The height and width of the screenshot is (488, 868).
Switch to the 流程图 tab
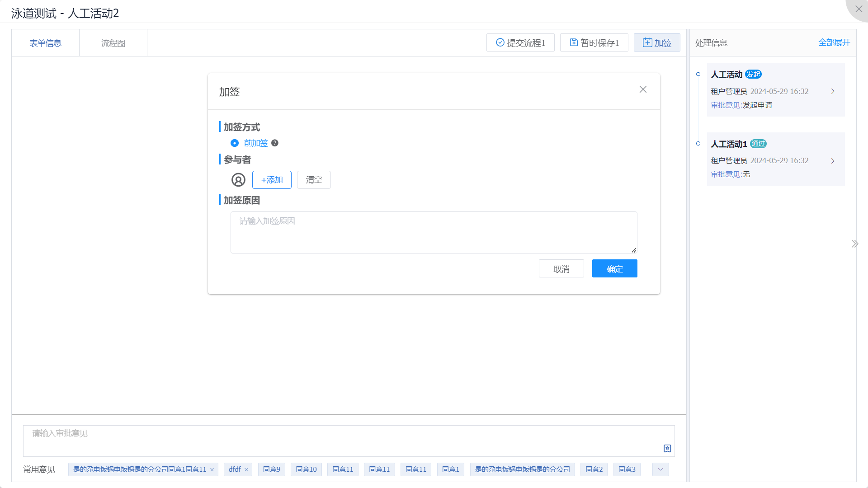pos(113,43)
